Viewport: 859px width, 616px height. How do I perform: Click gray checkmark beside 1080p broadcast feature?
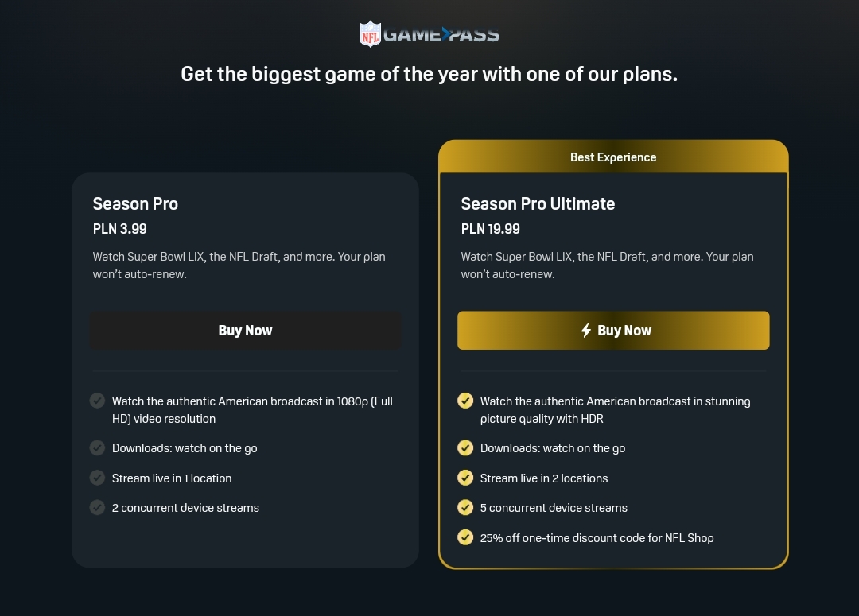(97, 401)
